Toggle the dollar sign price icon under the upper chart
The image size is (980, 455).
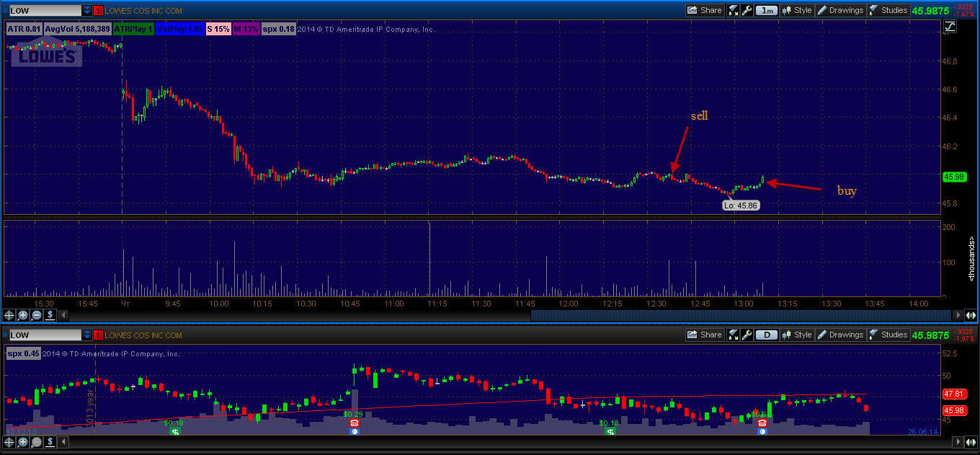[50, 315]
